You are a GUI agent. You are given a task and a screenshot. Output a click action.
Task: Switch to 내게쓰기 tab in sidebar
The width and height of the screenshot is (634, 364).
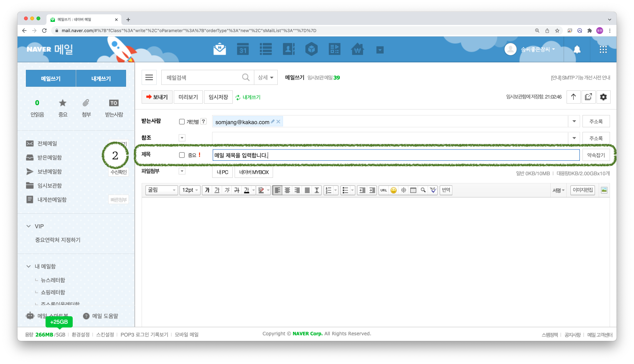(101, 78)
